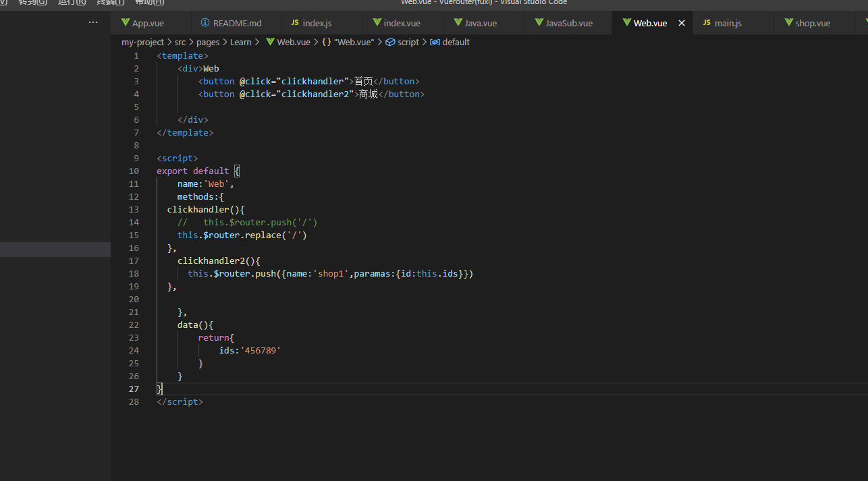Click the closing </div> tag

[193, 120]
